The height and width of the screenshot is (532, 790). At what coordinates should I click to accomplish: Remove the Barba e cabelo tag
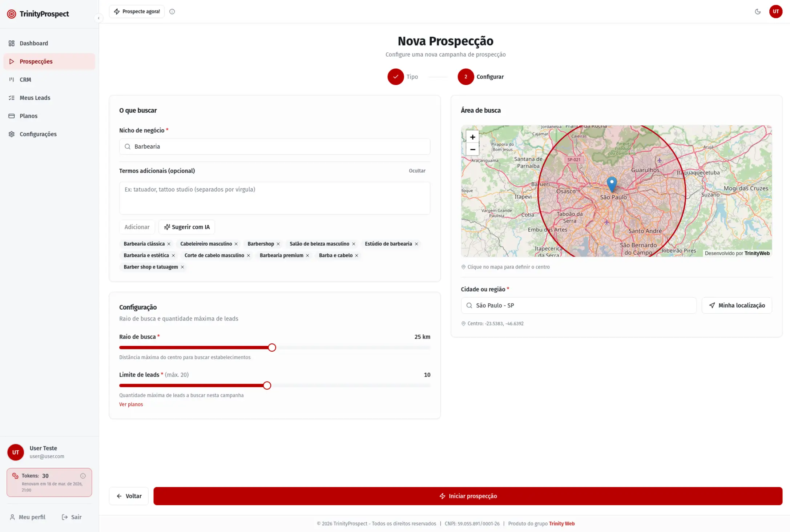[357, 255]
